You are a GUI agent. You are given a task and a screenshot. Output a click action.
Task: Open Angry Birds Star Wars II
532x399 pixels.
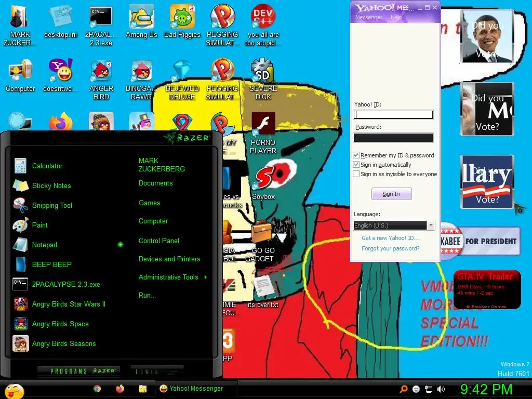tap(68, 304)
